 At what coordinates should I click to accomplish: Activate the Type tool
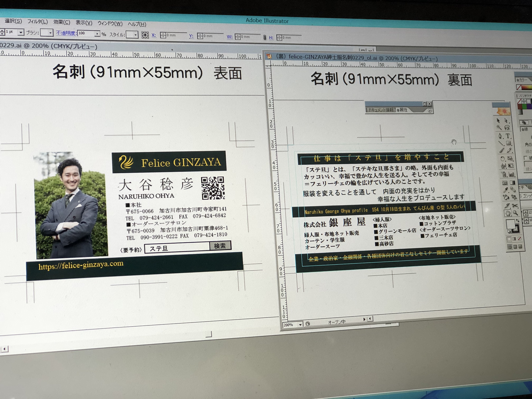point(508,136)
